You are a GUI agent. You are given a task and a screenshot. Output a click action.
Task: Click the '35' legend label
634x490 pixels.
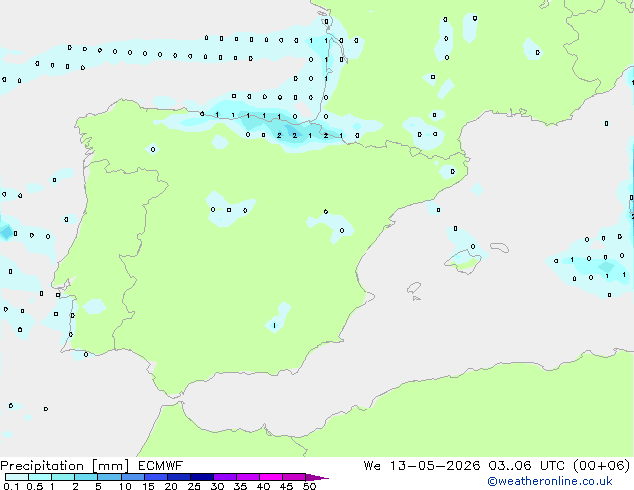pyautogui.click(x=240, y=486)
